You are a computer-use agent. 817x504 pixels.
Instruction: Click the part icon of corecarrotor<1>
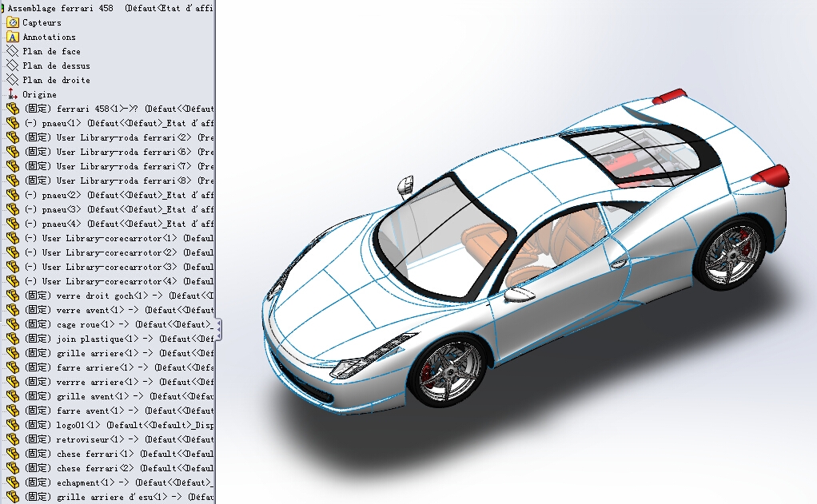[13, 238]
